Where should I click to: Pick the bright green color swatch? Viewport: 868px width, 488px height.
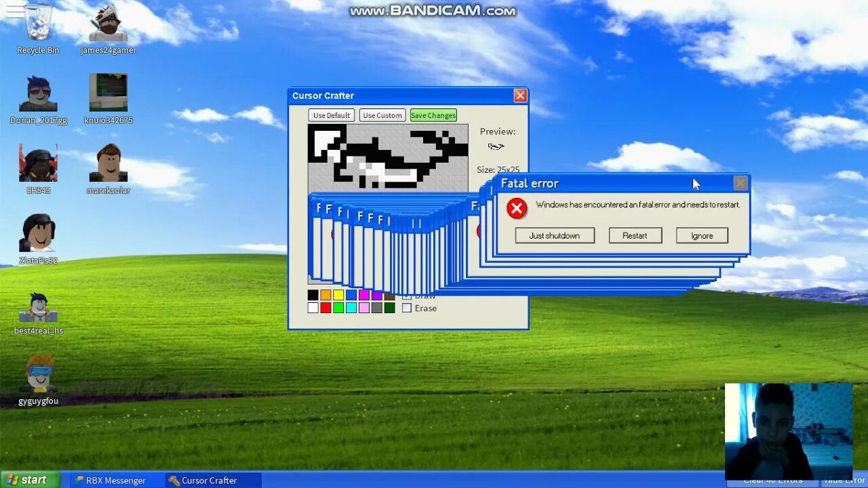(338, 308)
